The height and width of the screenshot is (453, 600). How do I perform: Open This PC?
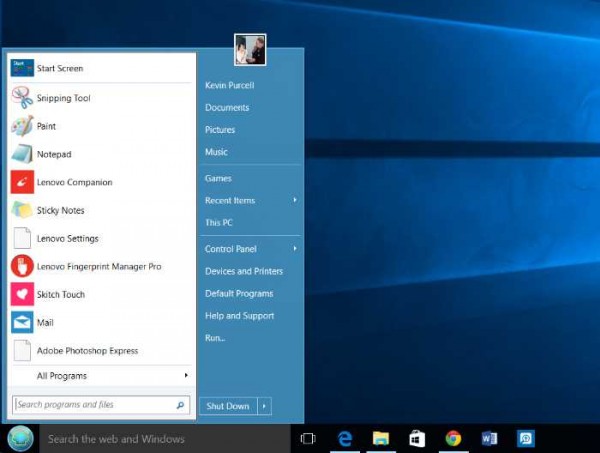point(219,222)
